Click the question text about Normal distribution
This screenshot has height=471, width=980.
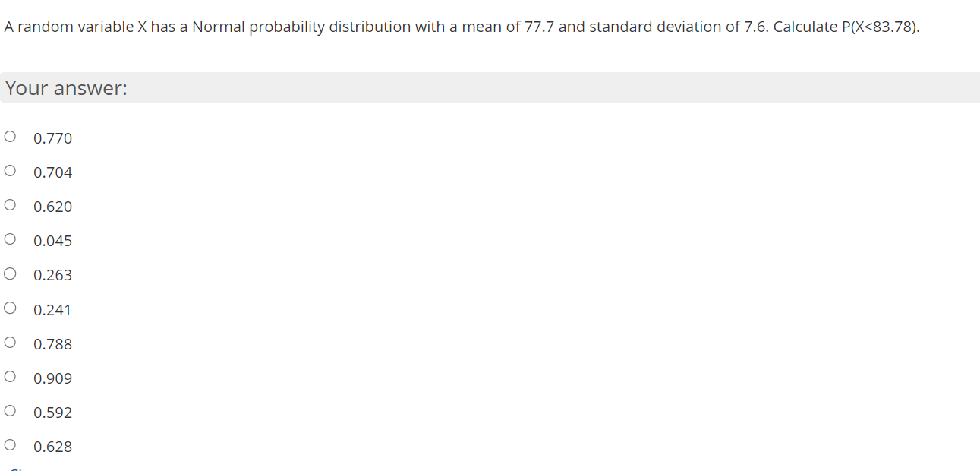[461, 27]
